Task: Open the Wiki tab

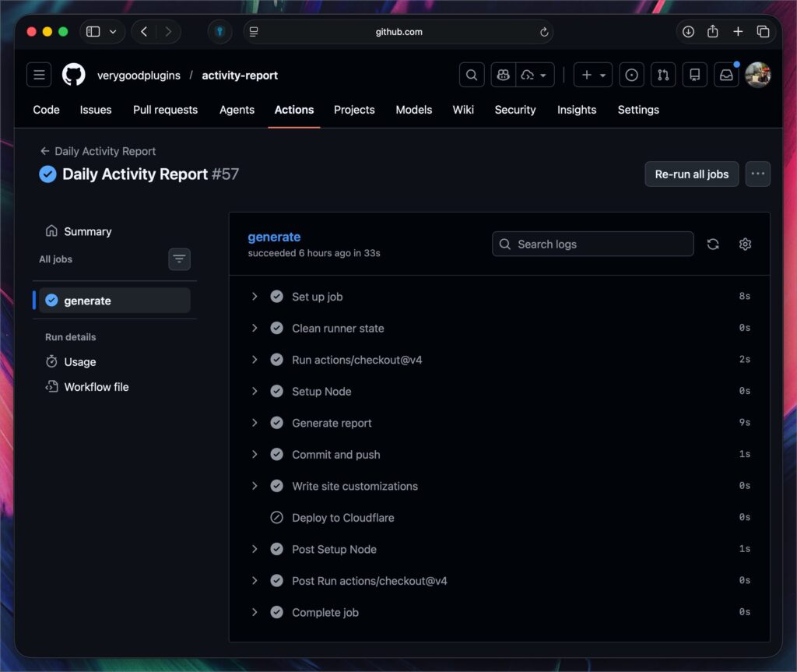Action: tap(463, 110)
